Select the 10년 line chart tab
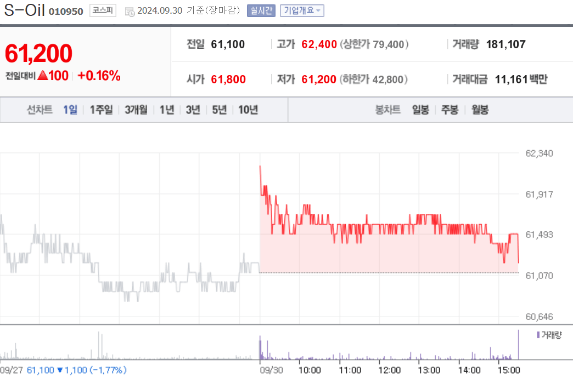Viewport: 573px width, 392px height. pyautogui.click(x=248, y=110)
